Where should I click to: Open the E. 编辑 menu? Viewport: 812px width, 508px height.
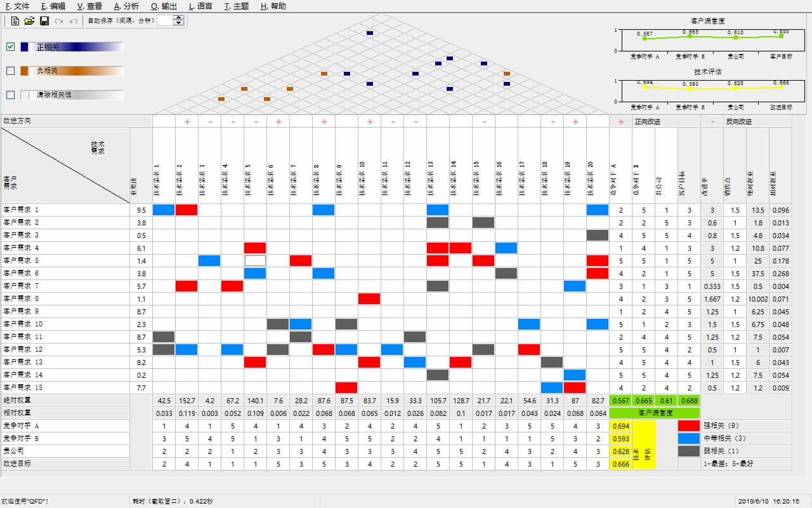(53, 6)
